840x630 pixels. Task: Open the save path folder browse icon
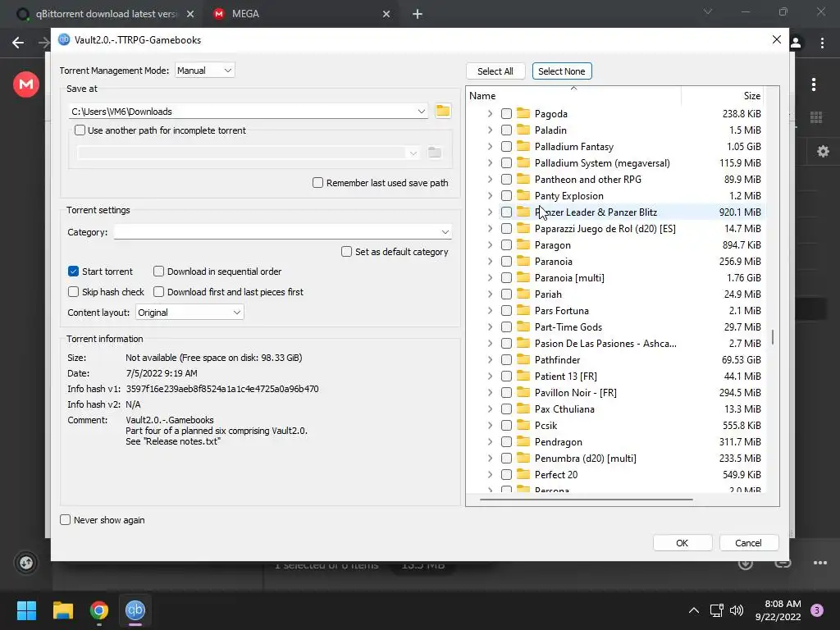443,111
